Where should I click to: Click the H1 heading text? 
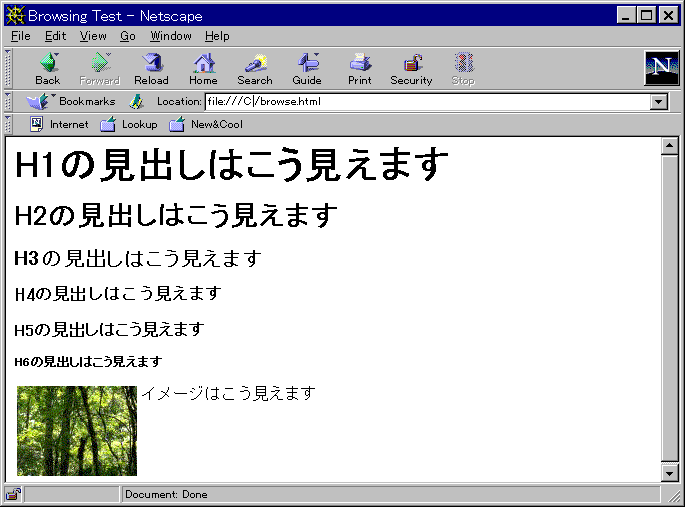point(232,164)
